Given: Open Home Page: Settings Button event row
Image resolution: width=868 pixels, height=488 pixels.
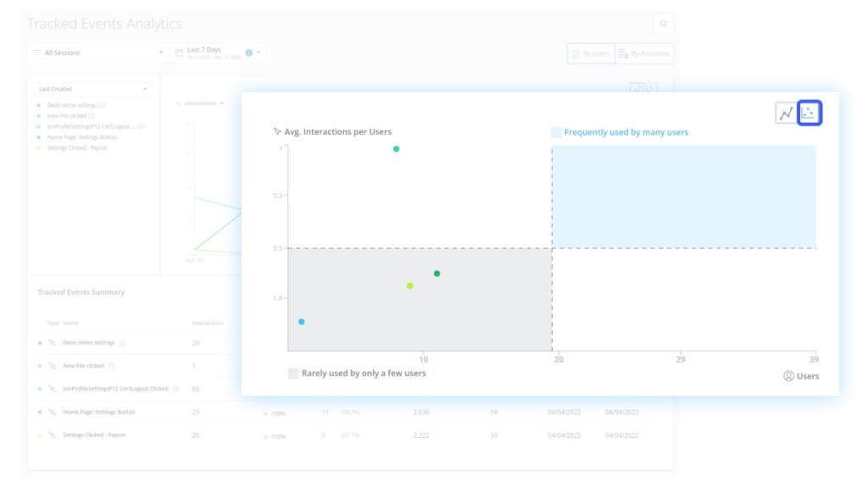Looking at the screenshot, I should 99,413.
